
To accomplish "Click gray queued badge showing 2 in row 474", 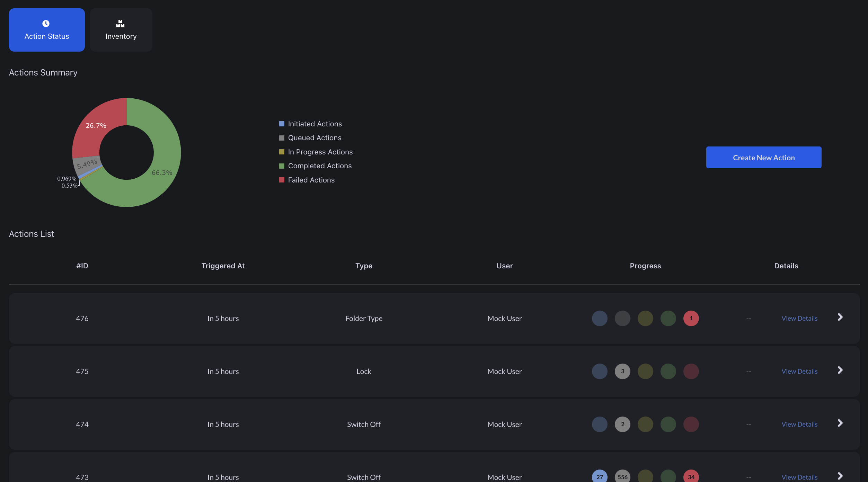I will (x=622, y=424).
